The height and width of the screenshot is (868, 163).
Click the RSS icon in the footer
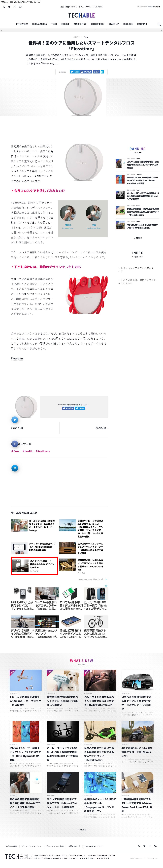coord(139,846)
